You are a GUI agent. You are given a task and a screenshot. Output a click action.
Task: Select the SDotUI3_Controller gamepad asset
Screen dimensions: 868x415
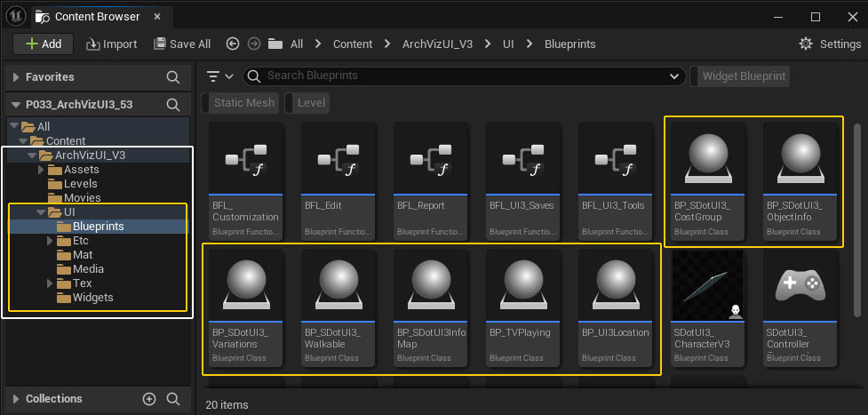coord(800,308)
